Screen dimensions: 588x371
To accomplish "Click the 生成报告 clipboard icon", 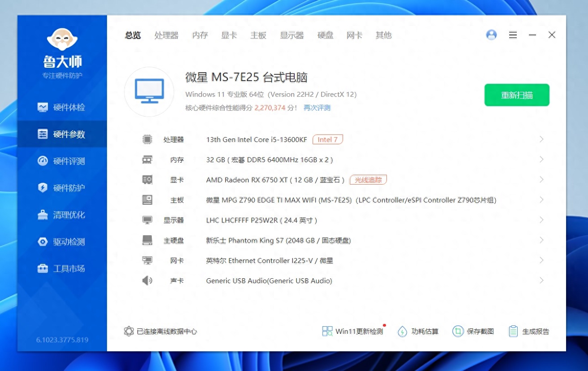I will pyautogui.click(x=513, y=332).
